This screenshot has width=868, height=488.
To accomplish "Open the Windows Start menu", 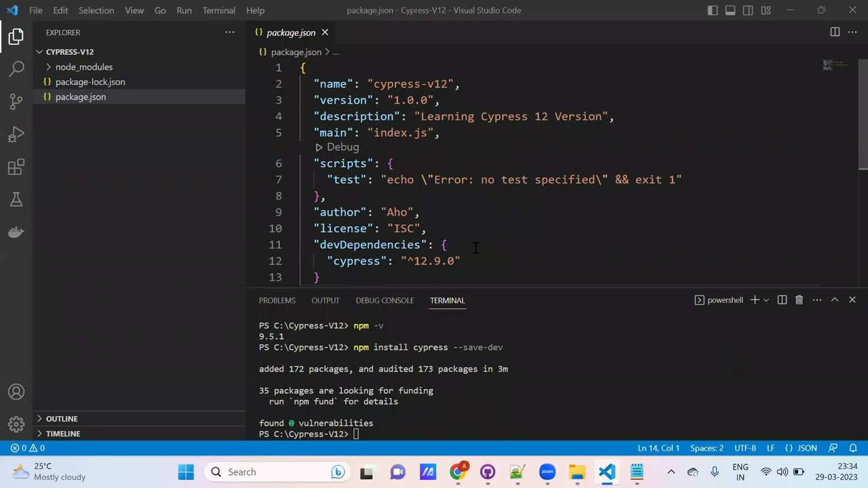I will click(186, 472).
